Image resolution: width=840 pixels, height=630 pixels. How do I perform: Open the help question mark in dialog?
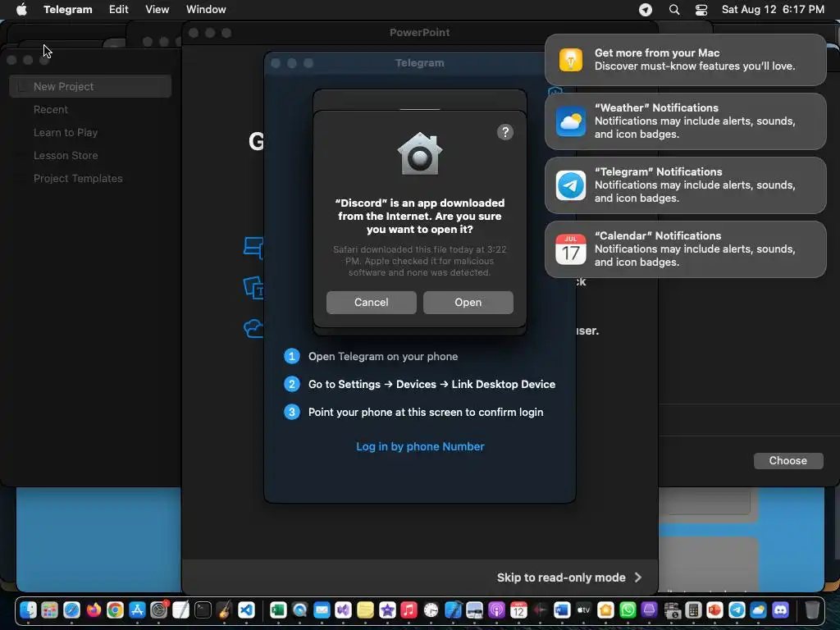(504, 132)
